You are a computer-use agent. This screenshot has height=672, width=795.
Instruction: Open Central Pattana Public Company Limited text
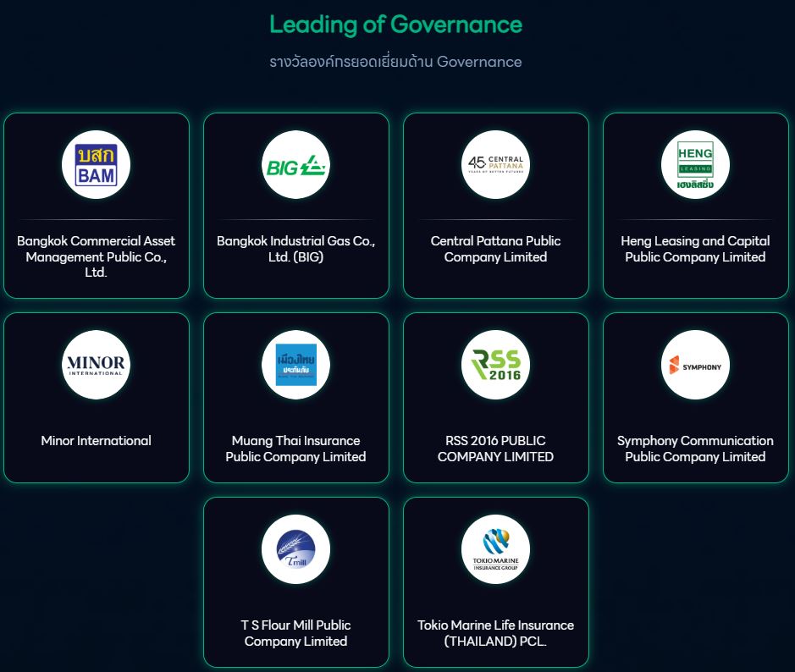[x=495, y=249]
